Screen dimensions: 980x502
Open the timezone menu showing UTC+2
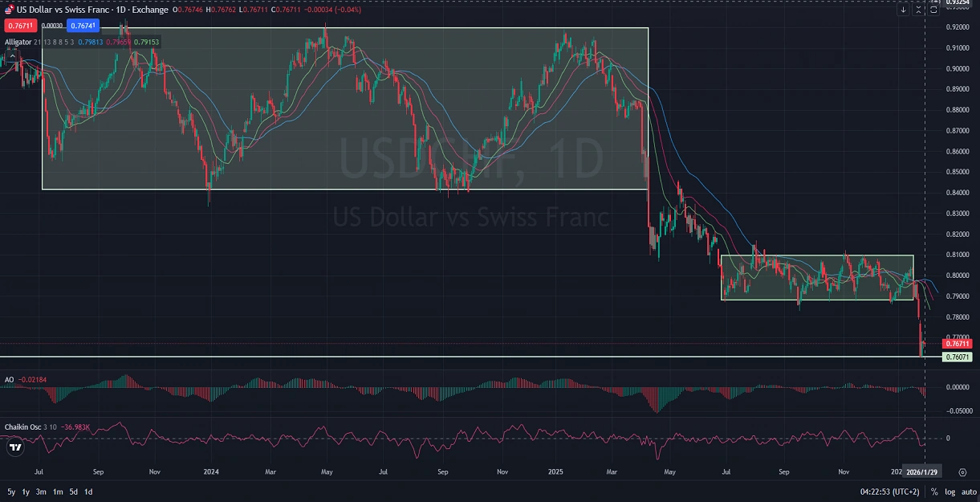click(890, 492)
